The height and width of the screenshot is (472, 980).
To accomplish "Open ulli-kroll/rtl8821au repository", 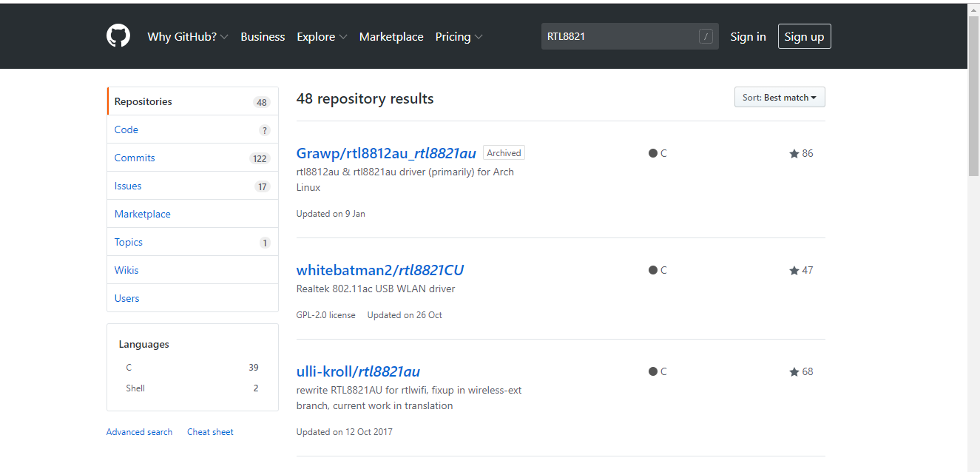I will (358, 371).
